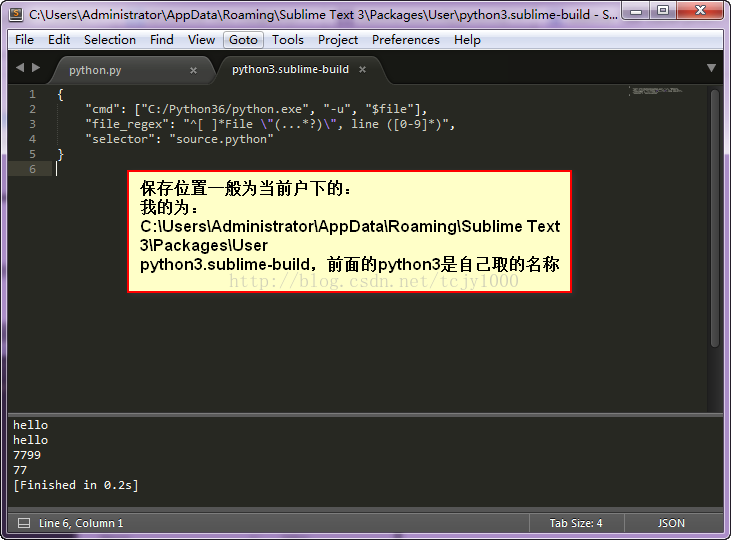Click the minimap code preview

[656, 90]
